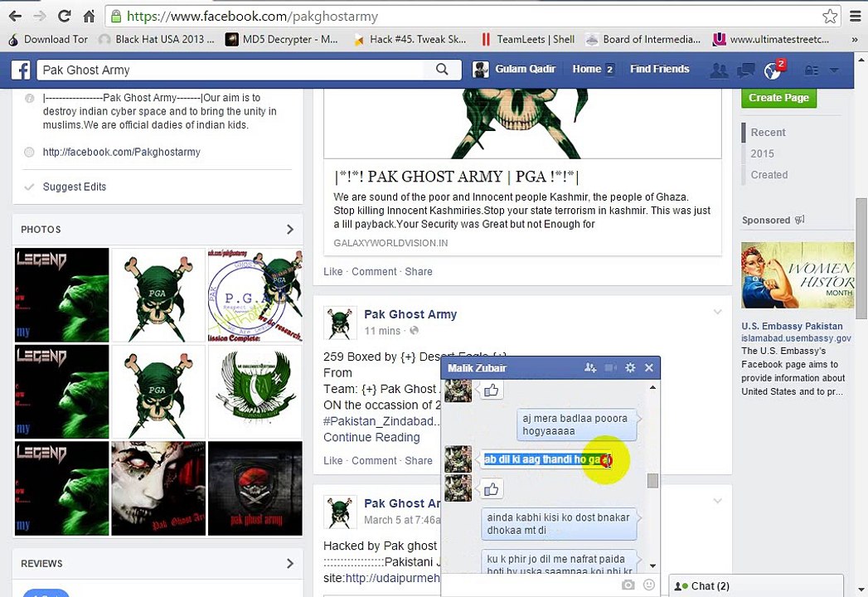The width and height of the screenshot is (868, 597).
Task: Open the Pak Ghost Army name on 11 mins post
Action: pyautogui.click(x=410, y=314)
